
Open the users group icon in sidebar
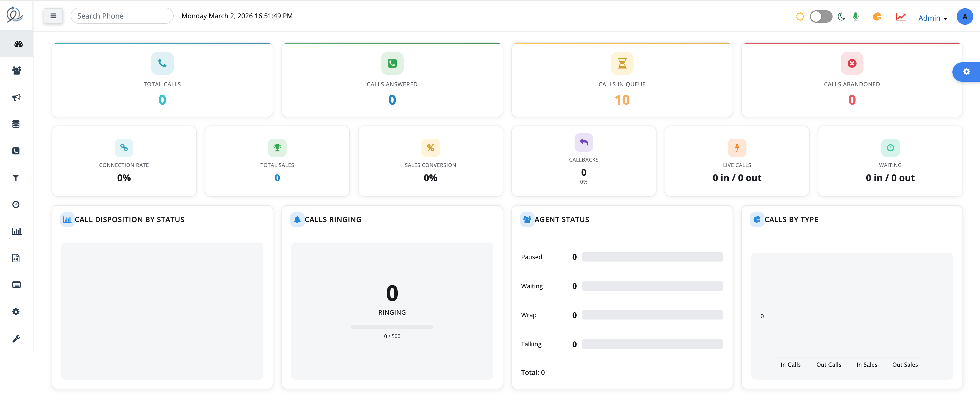click(16, 70)
